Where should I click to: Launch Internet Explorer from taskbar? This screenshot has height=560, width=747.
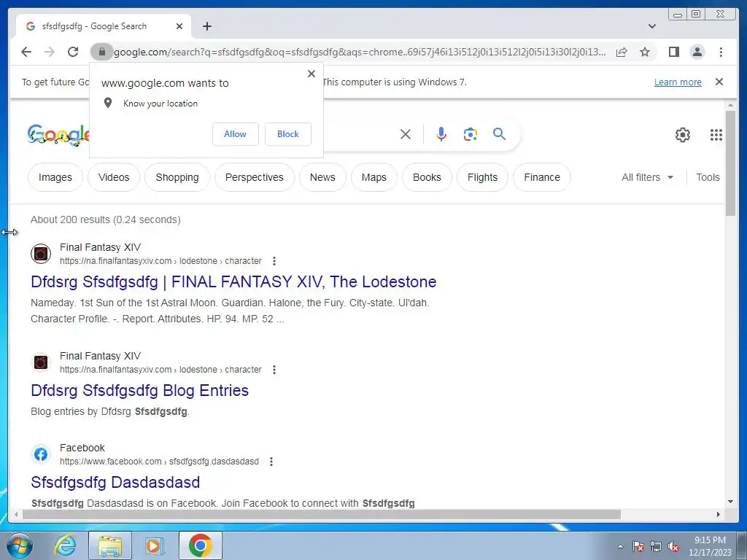pos(65,545)
